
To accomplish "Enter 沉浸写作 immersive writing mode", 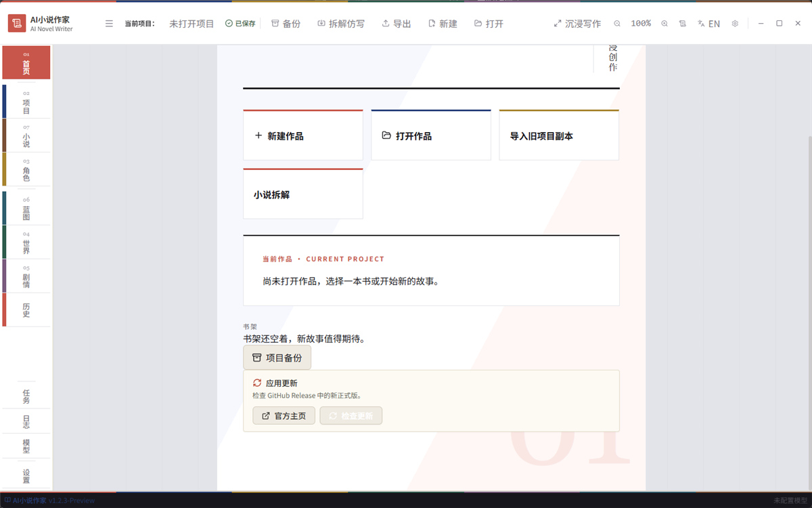I will pyautogui.click(x=577, y=24).
